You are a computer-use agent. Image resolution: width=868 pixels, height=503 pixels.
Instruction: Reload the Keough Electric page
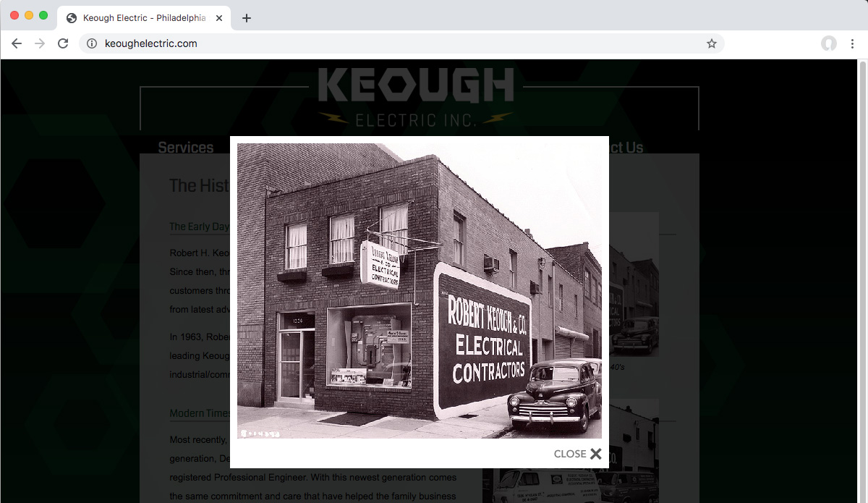pos(63,43)
